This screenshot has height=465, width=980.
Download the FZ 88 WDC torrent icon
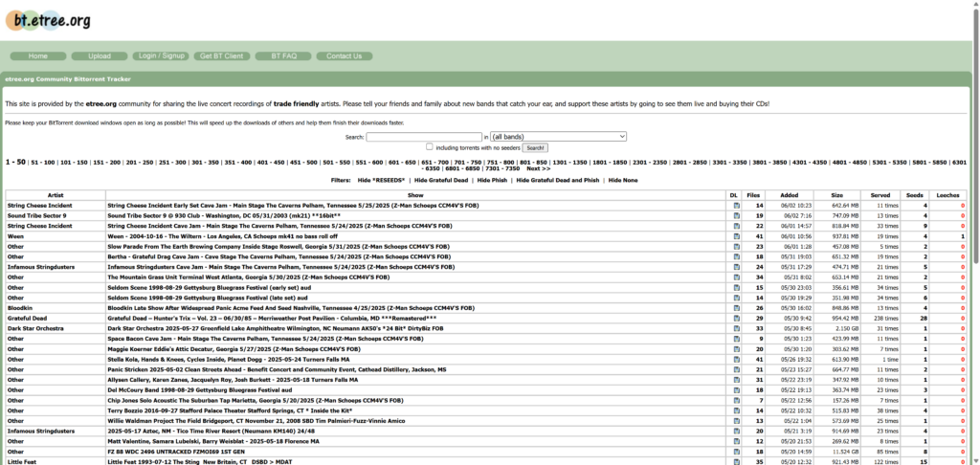click(x=736, y=452)
